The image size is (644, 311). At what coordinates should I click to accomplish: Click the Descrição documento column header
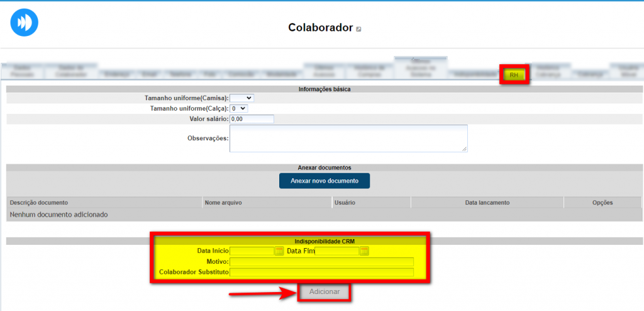coord(39,203)
